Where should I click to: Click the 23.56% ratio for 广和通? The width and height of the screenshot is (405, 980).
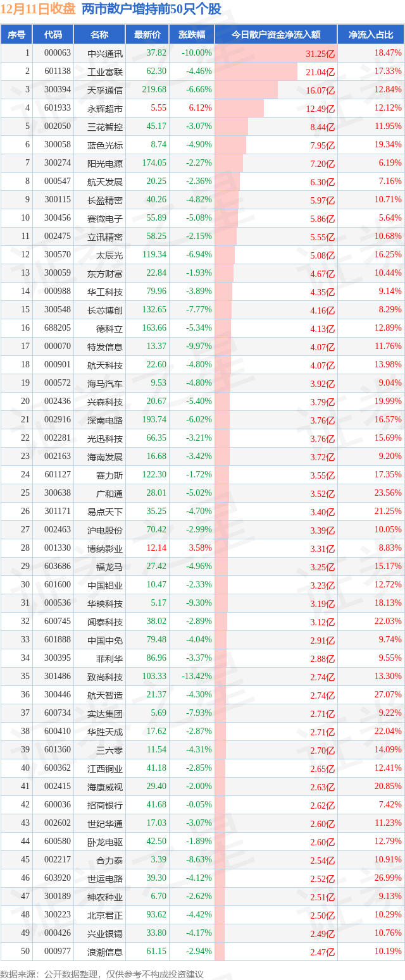pos(388,493)
